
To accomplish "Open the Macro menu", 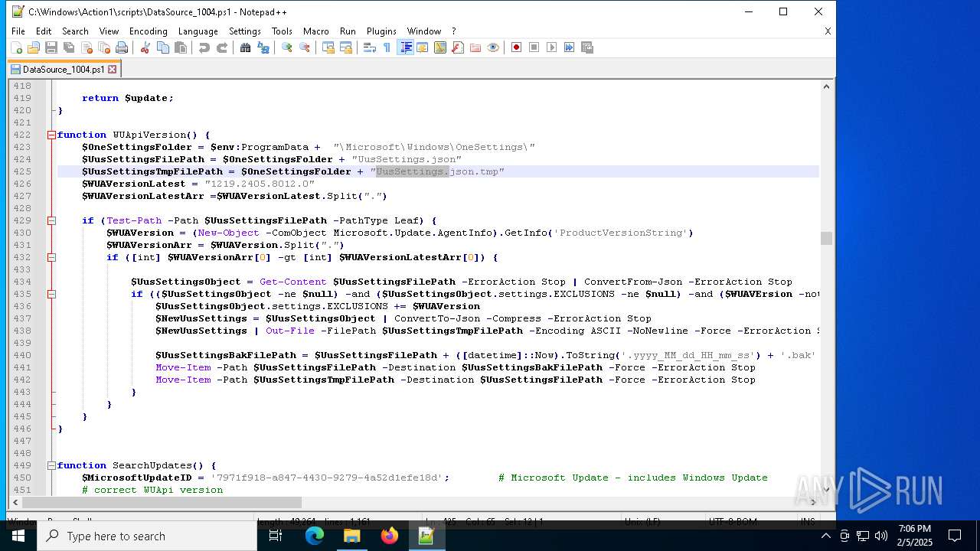I will click(315, 31).
